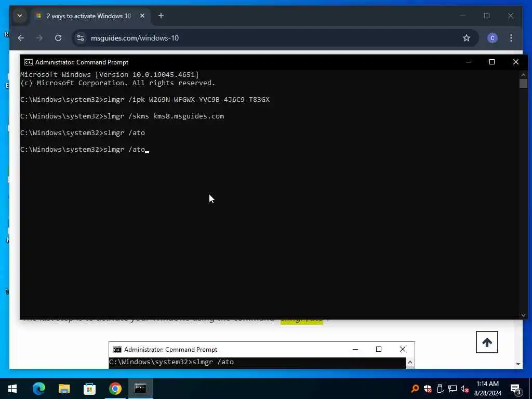Reload the msguides page
This screenshot has height=399, width=532.
pos(58,38)
